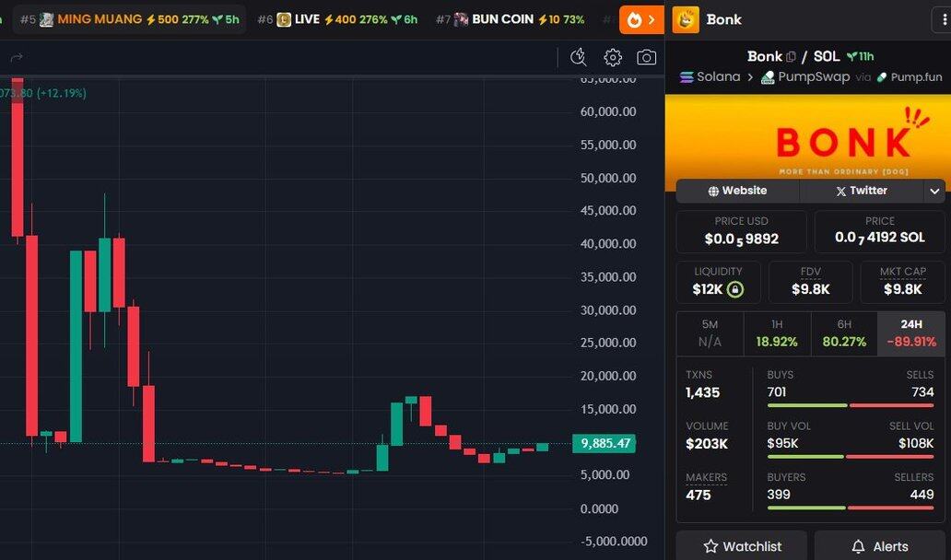951x560 pixels.
Task: Click the SELL VOL value $108K
Action: 916,444
